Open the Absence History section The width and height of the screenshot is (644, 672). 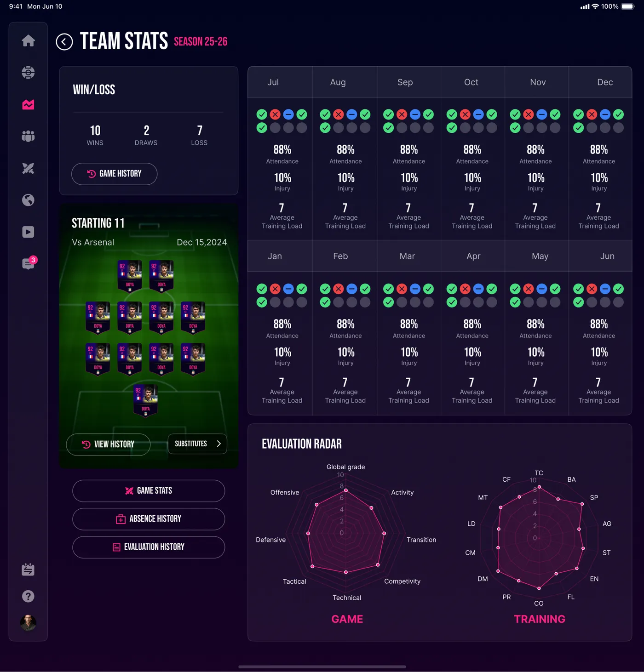pyautogui.click(x=148, y=519)
